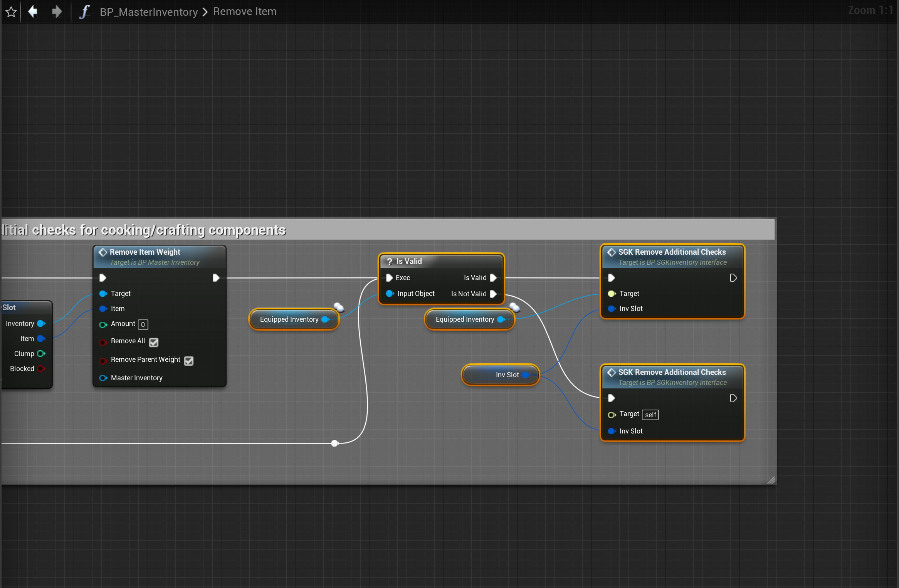This screenshot has width=899, height=588.
Task: Click the Master Inventory input pin
Action: coord(103,378)
